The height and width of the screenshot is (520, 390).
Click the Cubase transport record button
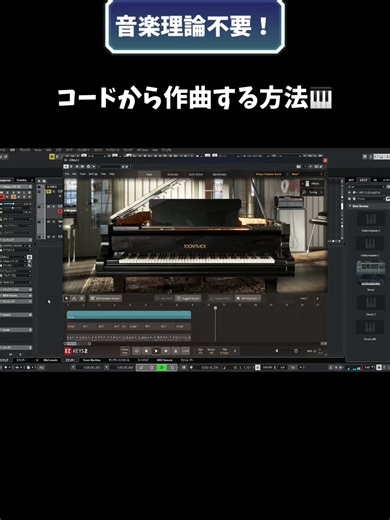point(172,367)
